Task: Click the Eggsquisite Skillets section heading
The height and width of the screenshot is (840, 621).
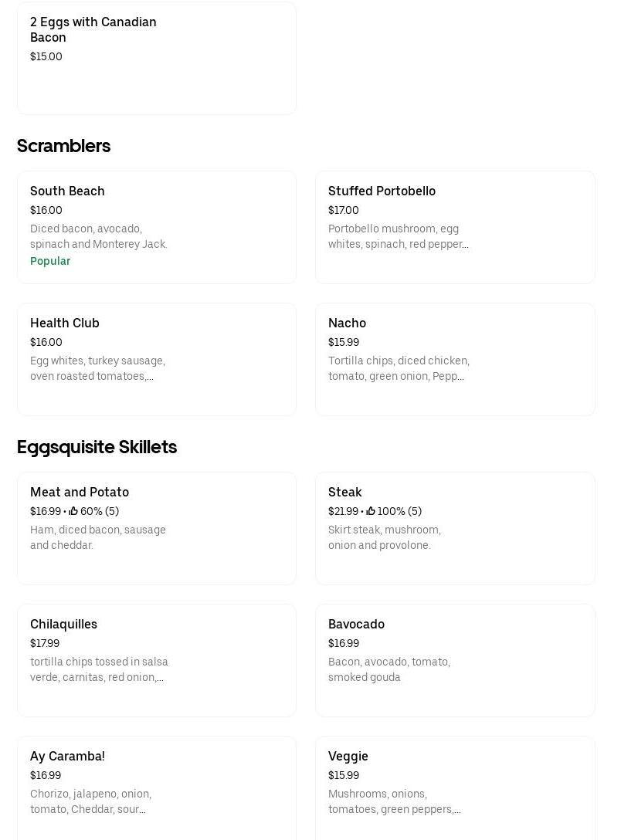Action: click(x=97, y=447)
